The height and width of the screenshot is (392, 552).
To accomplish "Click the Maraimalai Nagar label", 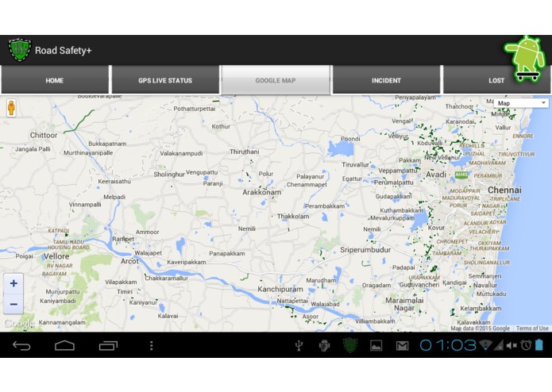I will (404, 305).
